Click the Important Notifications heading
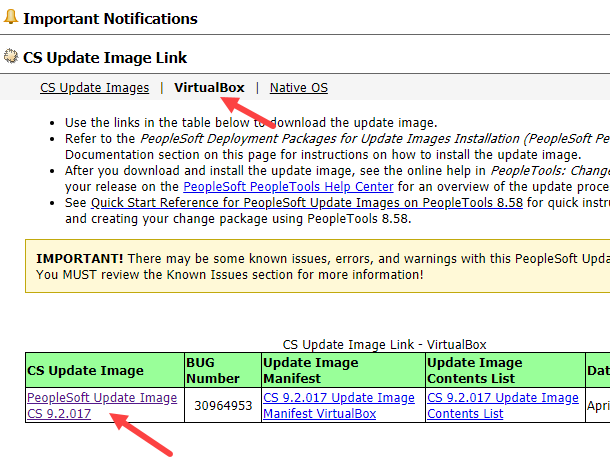This screenshot has height=472, width=610. 110,18
